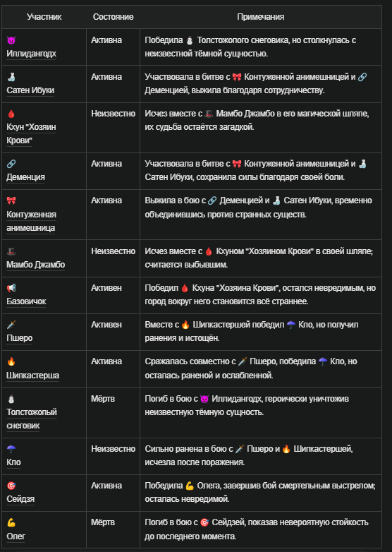Click the purple devil emoji above Иллидангодх
Screen dimensions: 392x552
point(11,40)
